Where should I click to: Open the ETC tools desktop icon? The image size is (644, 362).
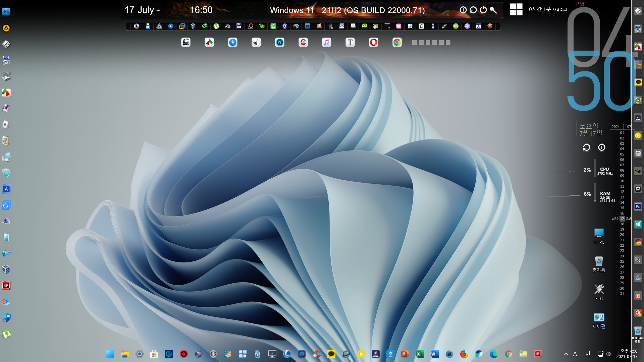[x=599, y=292]
